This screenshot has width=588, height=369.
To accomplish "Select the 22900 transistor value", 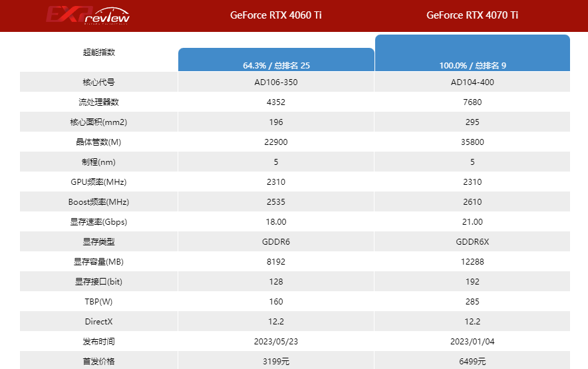I will pyautogui.click(x=276, y=142).
